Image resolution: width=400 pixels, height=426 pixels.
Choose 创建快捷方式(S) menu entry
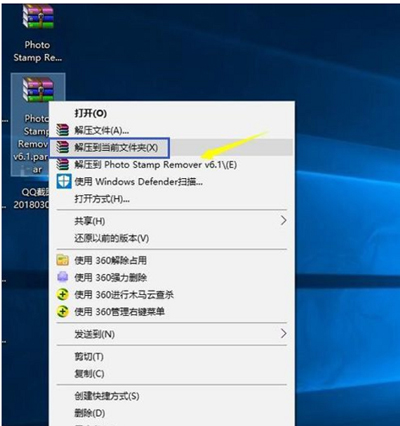point(171,396)
